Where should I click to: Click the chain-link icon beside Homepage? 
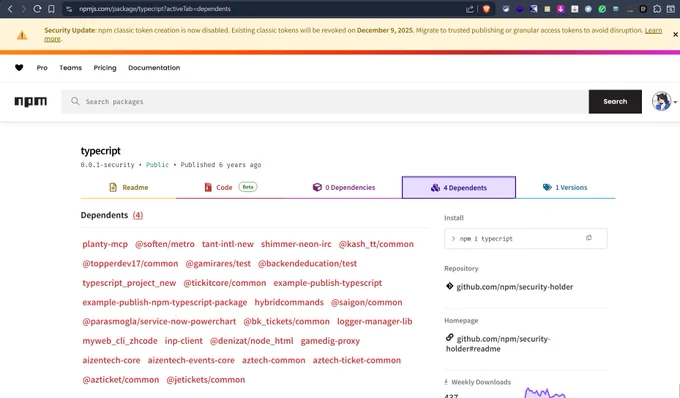450,337
